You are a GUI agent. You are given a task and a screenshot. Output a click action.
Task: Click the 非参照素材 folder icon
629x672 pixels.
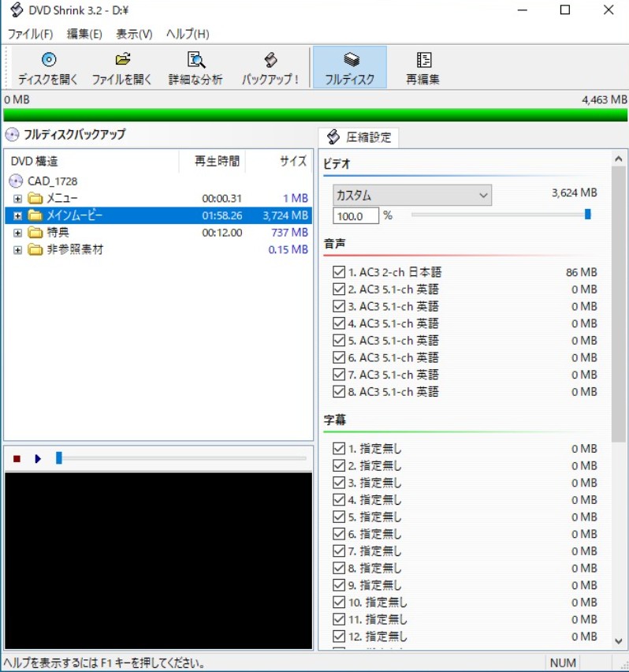click(x=35, y=249)
